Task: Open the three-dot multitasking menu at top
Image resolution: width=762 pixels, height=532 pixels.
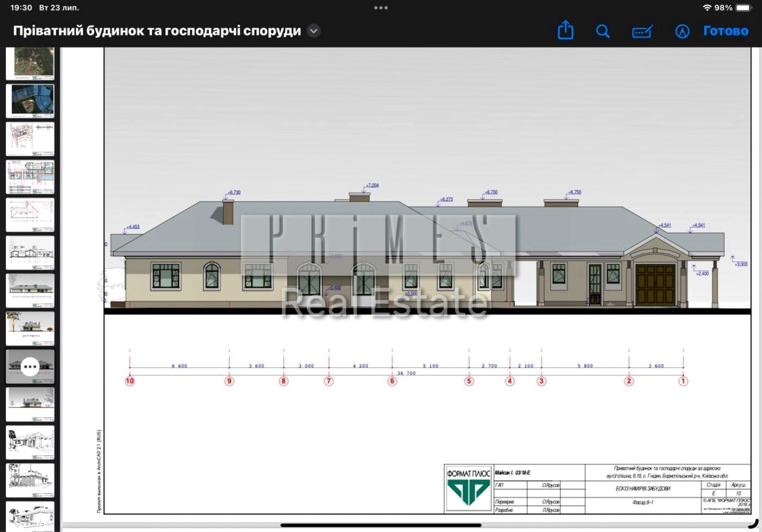Action: click(x=381, y=8)
